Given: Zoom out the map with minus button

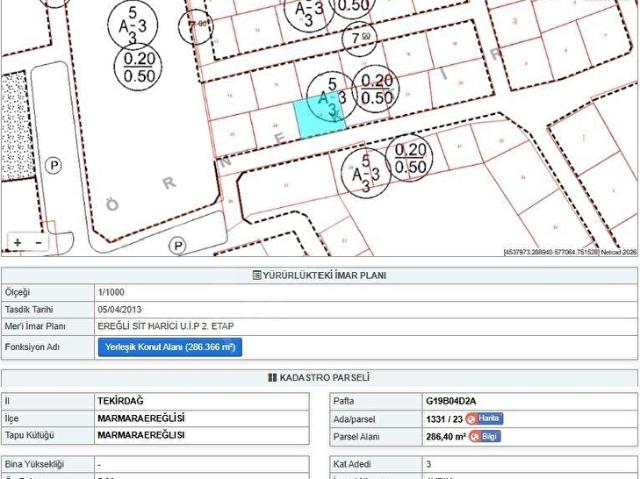Looking at the screenshot, I should click(x=39, y=242).
